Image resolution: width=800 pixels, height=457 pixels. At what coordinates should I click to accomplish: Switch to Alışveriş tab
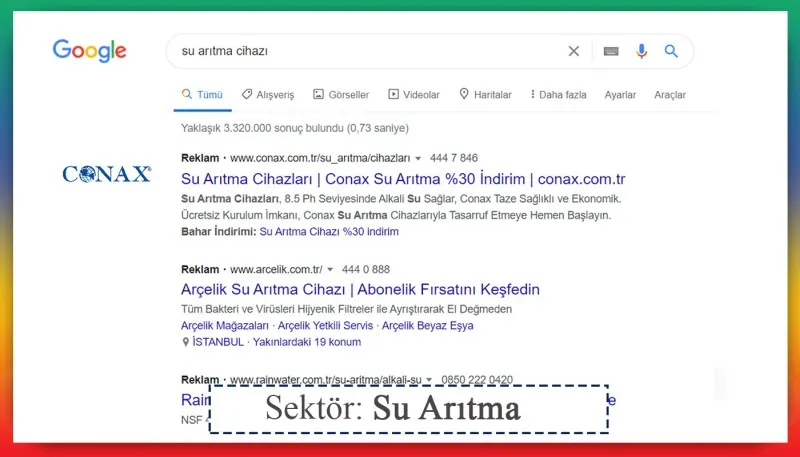coord(268,94)
